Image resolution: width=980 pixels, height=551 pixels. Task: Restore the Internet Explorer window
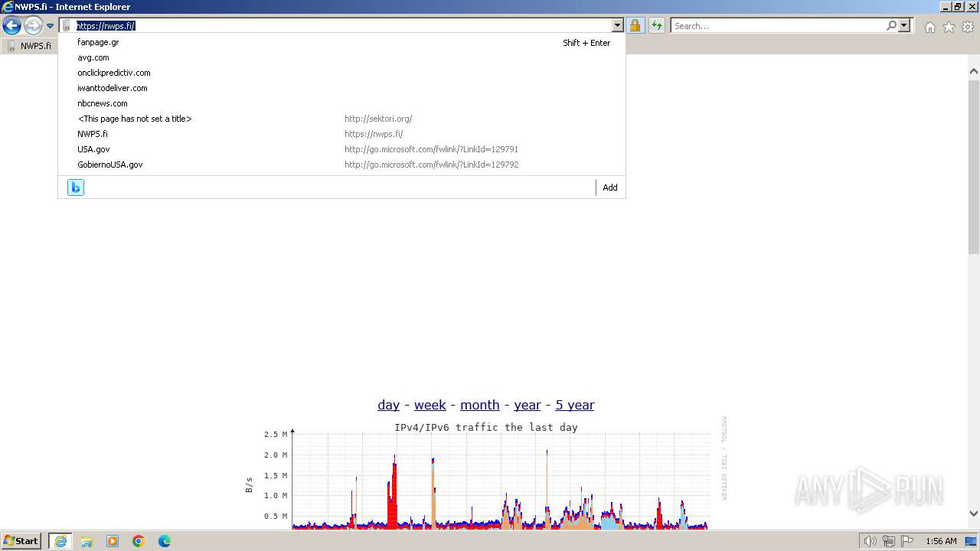point(958,6)
